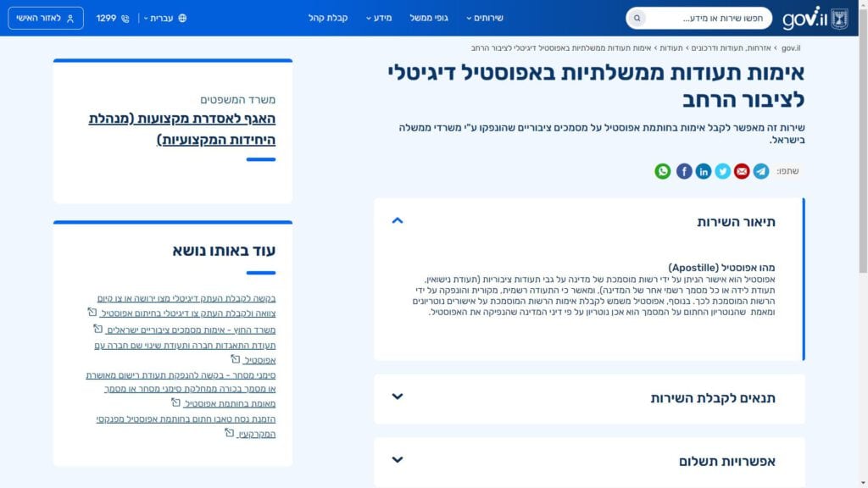Go to גופי ממשל in navigation
This screenshot has width=868, height=488.
click(429, 18)
